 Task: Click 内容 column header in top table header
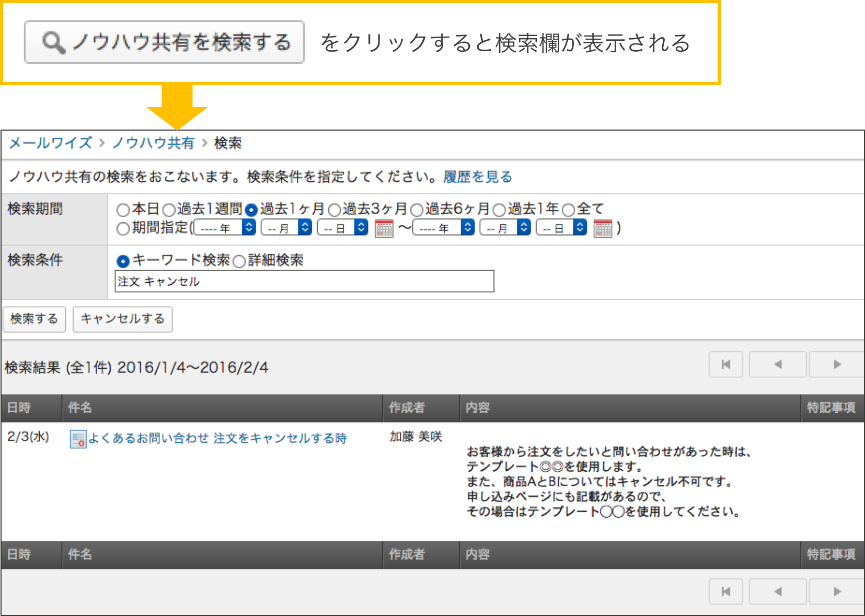pyautogui.click(x=630, y=408)
